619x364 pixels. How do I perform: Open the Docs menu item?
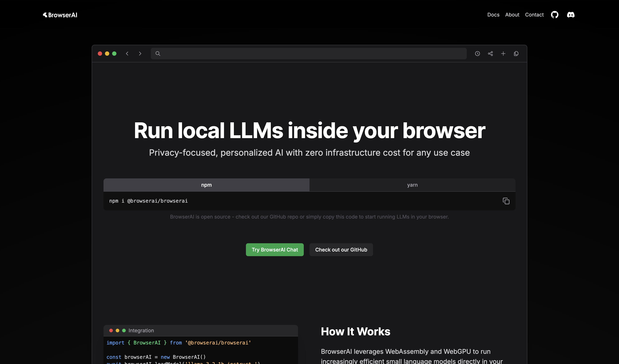tap(493, 15)
